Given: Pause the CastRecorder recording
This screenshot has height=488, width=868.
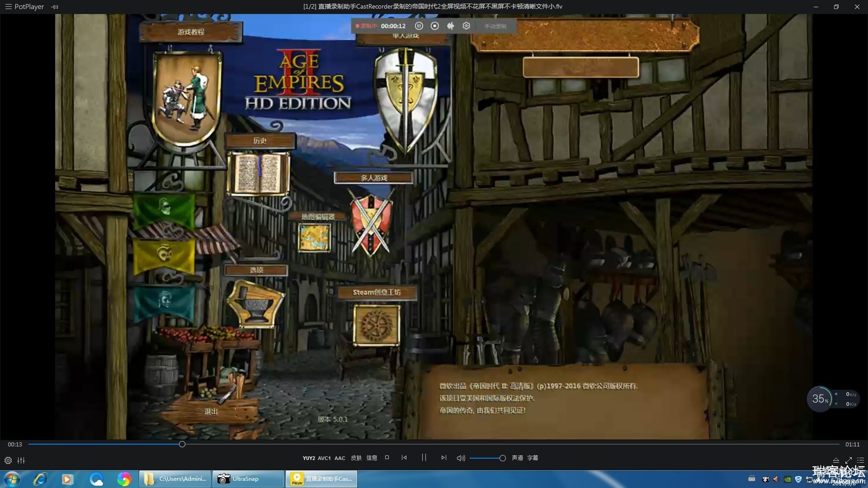Looking at the screenshot, I should (x=419, y=26).
